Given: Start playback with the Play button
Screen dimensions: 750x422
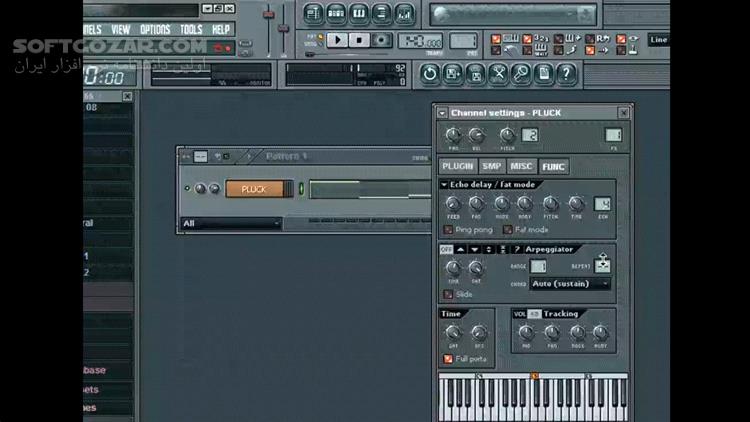Looking at the screenshot, I should click(x=337, y=40).
